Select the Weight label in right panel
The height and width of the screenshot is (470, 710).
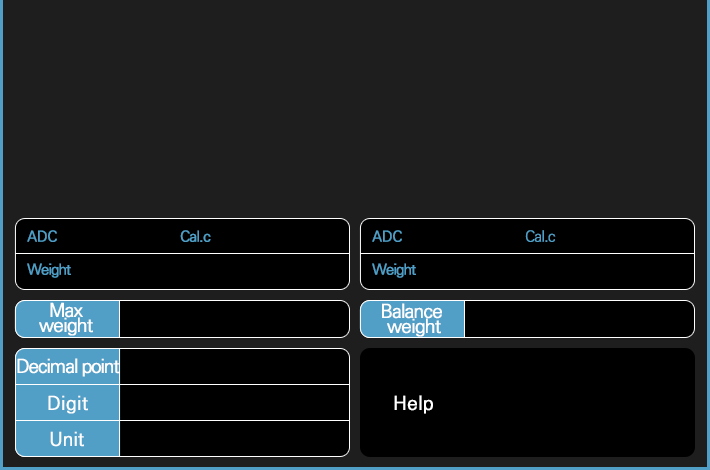(x=394, y=270)
